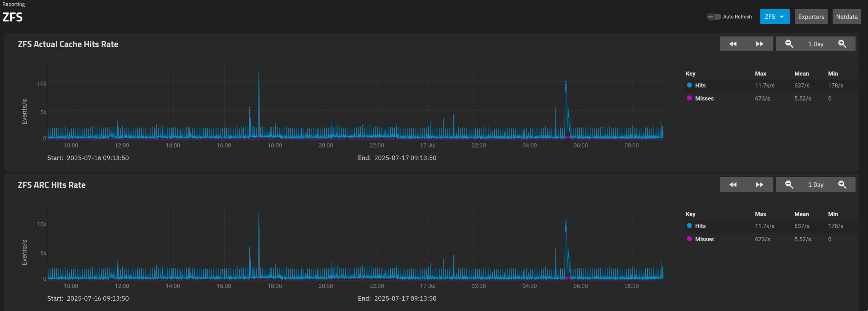
Task: Step back on the Actual Cache Hits chart
Action: 733,44
